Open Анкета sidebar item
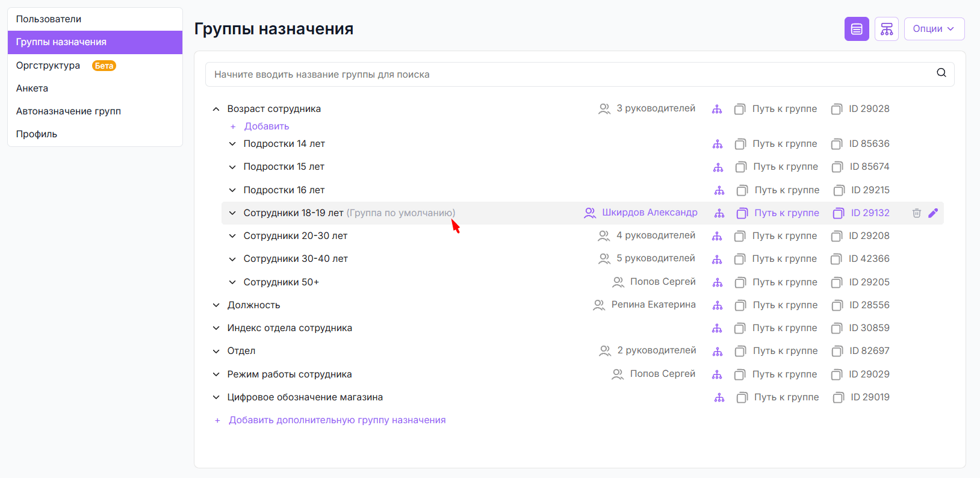980x478 pixels. [95, 88]
